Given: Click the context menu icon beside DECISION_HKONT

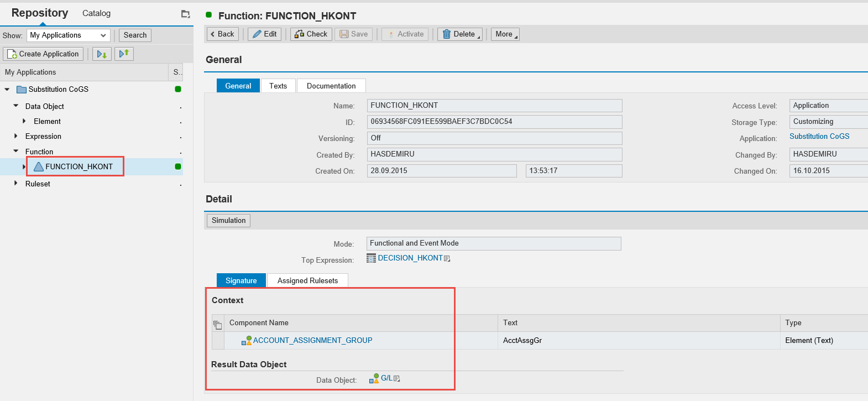Looking at the screenshot, I should pos(447,259).
